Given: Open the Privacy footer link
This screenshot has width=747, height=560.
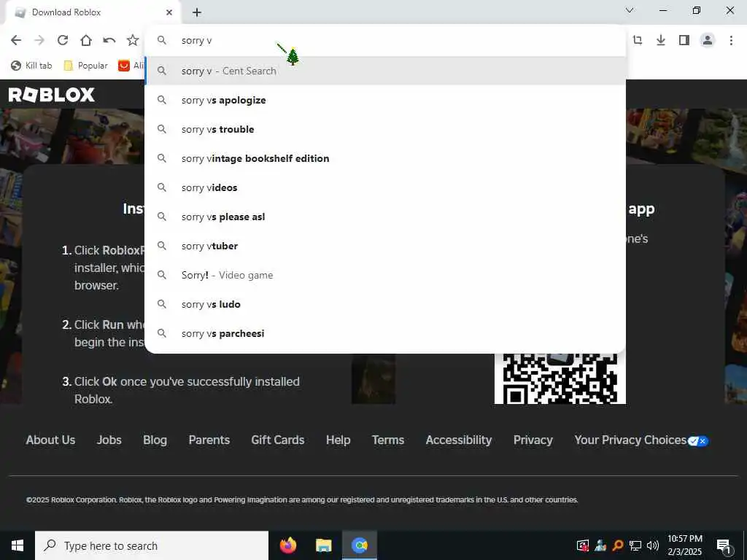Looking at the screenshot, I should [x=533, y=440].
